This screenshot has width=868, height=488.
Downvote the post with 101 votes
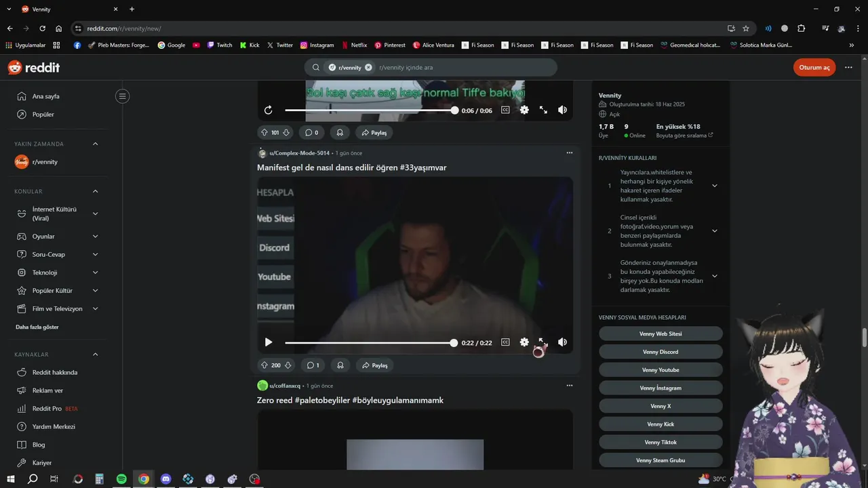[x=286, y=133]
